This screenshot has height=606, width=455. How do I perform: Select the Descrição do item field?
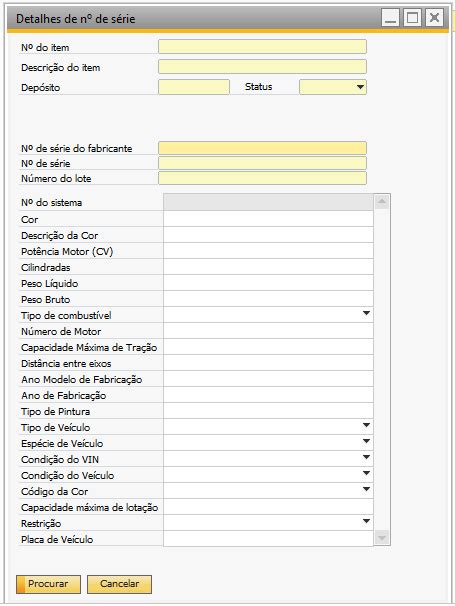[x=262, y=67]
